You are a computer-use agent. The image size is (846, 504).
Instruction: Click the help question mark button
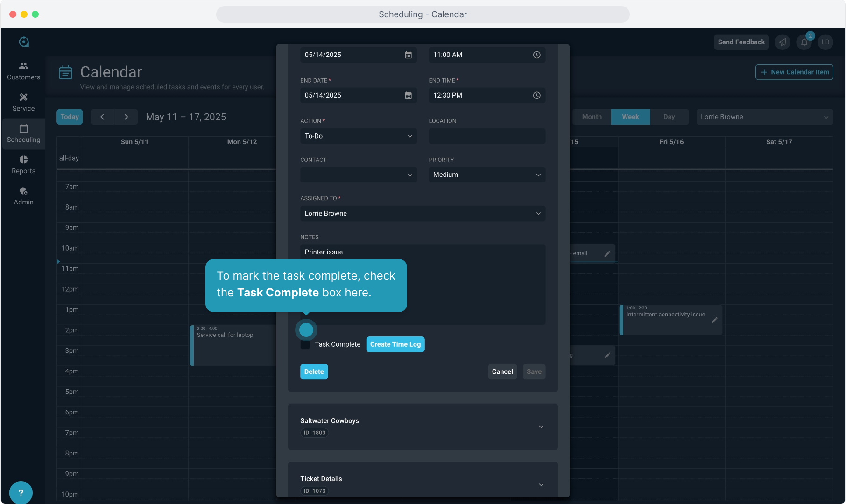pyautogui.click(x=21, y=492)
